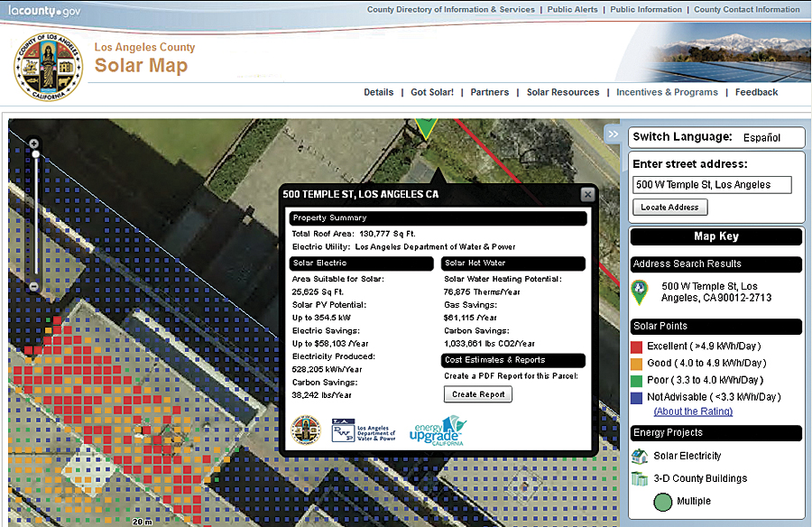Click the Solar Points header
This screenshot has height=527, width=812.
pos(716,327)
